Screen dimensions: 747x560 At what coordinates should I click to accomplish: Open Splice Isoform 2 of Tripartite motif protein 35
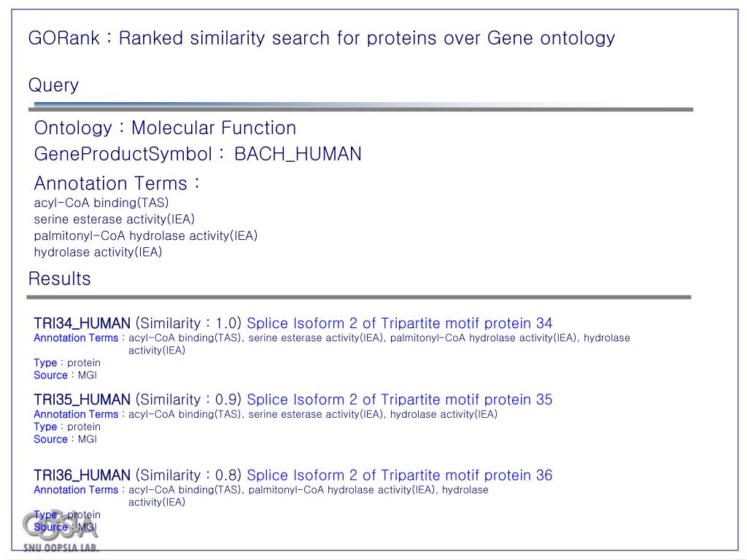[399, 399]
